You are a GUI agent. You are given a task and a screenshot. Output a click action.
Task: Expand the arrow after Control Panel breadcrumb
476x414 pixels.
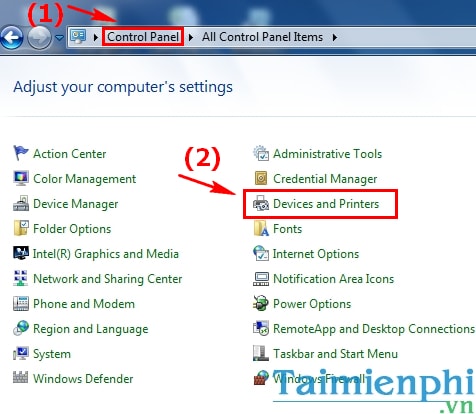point(191,37)
